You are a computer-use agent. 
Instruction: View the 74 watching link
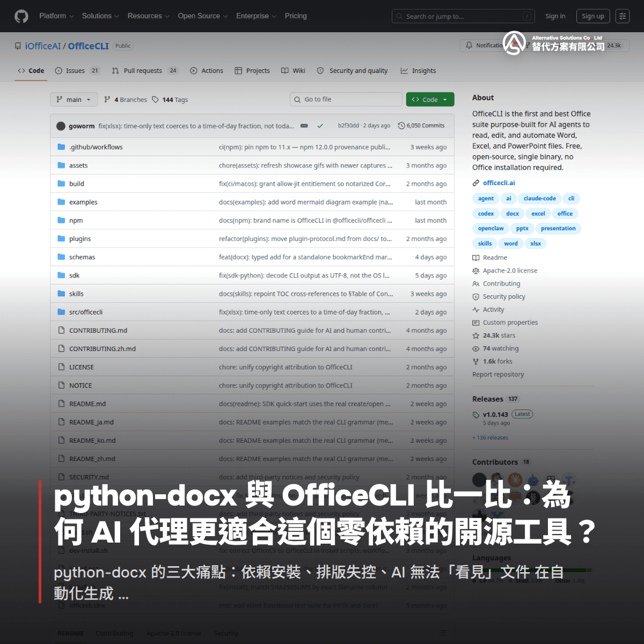[x=495, y=348]
